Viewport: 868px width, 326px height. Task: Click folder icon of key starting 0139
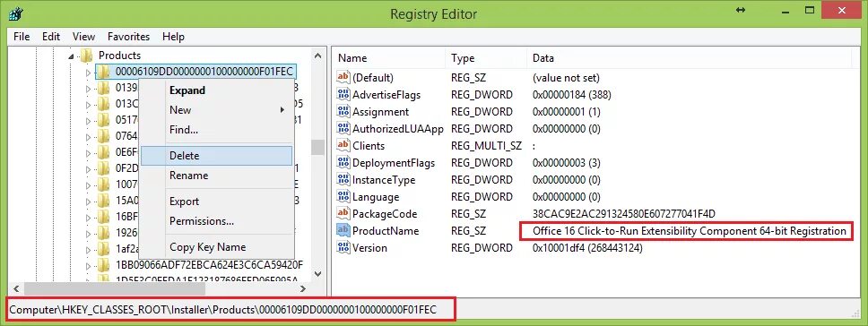point(103,88)
